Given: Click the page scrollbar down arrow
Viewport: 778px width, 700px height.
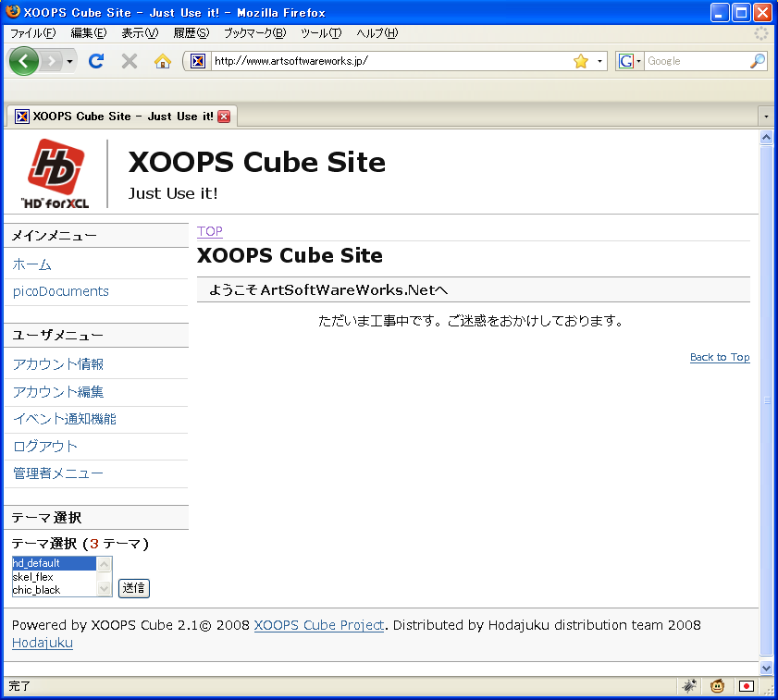Looking at the screenshot, I should click(766, 668).
